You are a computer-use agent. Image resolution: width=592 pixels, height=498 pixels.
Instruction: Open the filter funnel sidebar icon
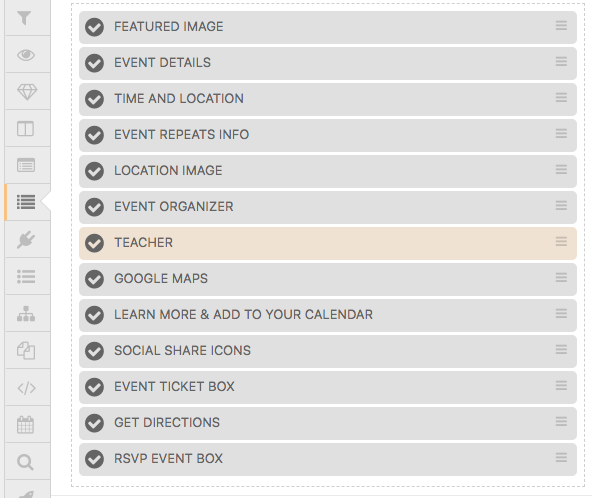tap(24, 18)
